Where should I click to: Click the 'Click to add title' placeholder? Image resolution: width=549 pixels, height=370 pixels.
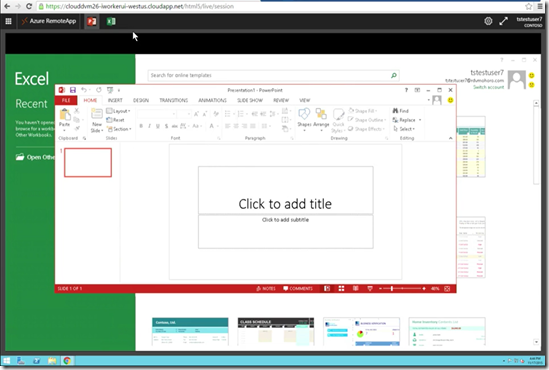285,190
